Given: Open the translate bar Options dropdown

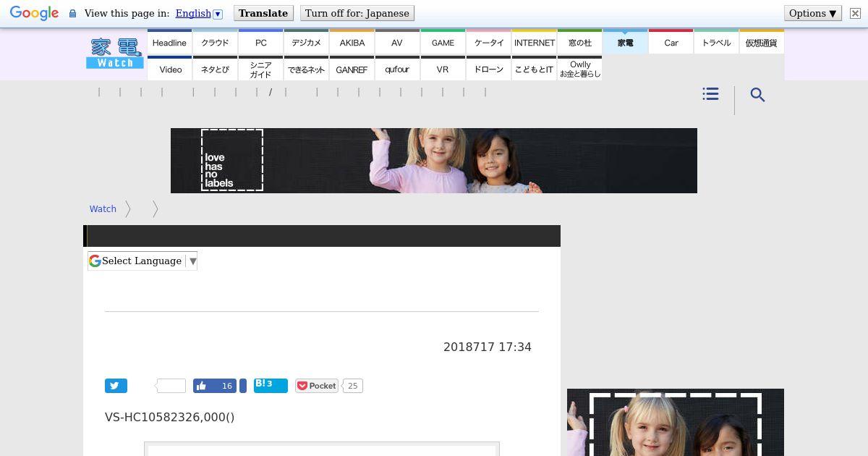Looking at the screenshot, I should coord(813,14).
